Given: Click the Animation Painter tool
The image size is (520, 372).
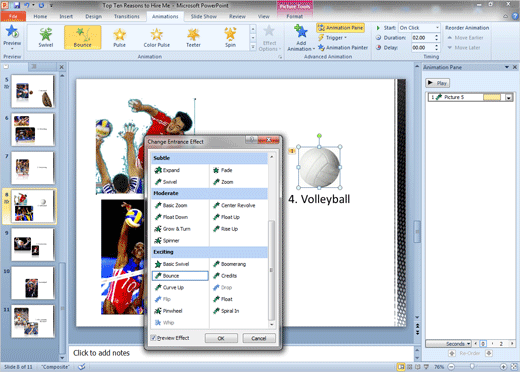Looking at the screenshot, I should [x=343, y=48].
